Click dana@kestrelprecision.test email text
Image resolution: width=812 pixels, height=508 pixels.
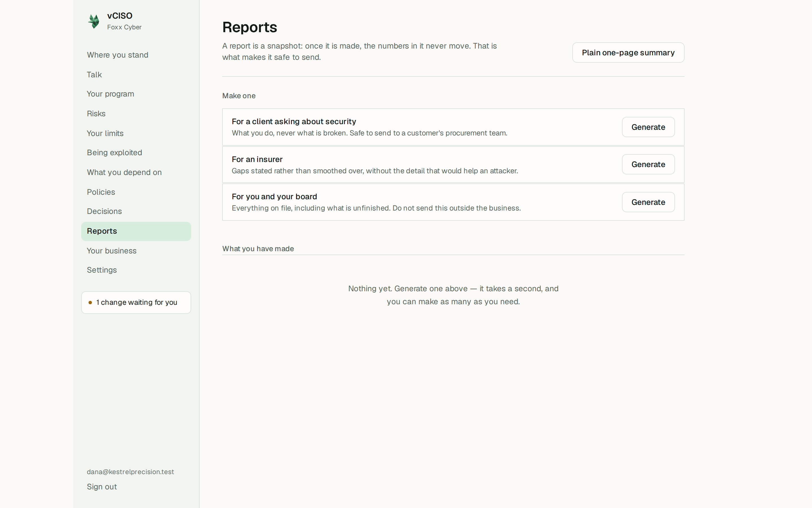click(x=130, y=472)
